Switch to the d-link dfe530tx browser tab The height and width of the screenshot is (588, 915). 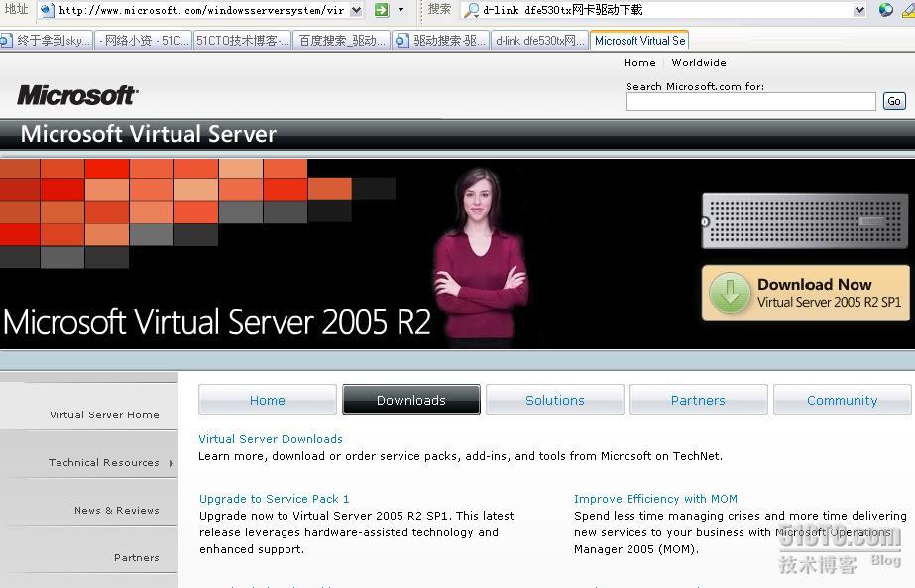point(539,41)
